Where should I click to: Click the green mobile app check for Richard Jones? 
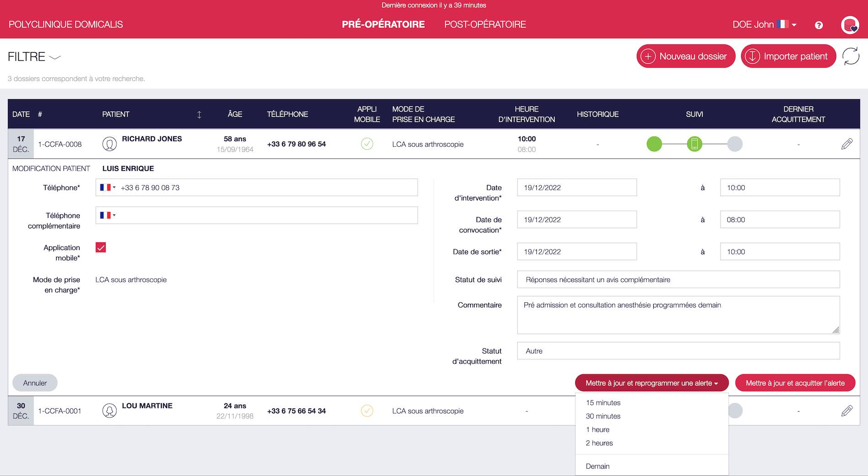tap(367, 143)
